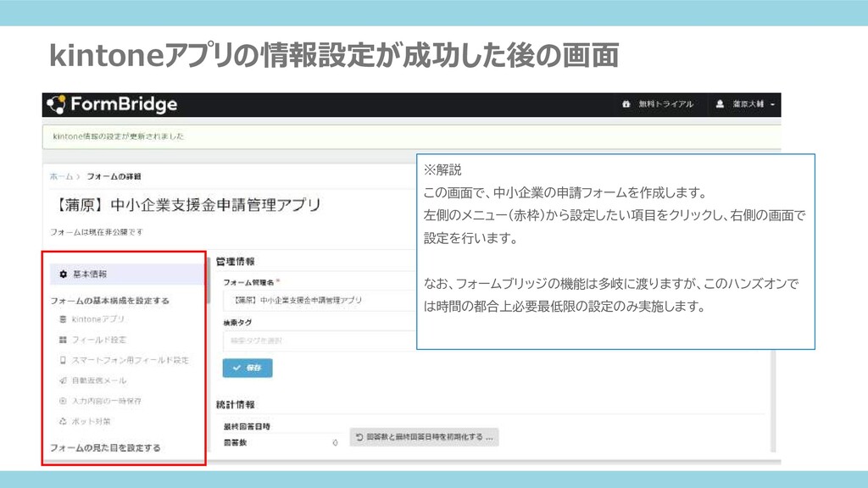The height and width of the screenshot is (488, 868).
Task: Click the kintone情報の設定が更新されました notification
Action: coord(412,136)
